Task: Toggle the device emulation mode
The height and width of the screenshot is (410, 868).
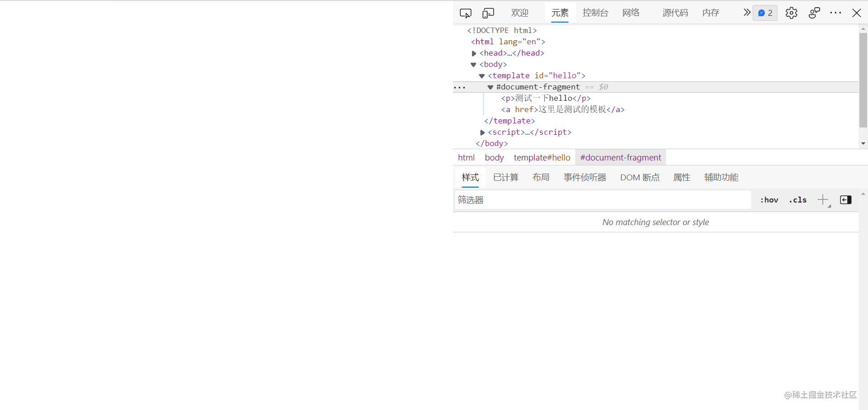Action: pos(488,13)
